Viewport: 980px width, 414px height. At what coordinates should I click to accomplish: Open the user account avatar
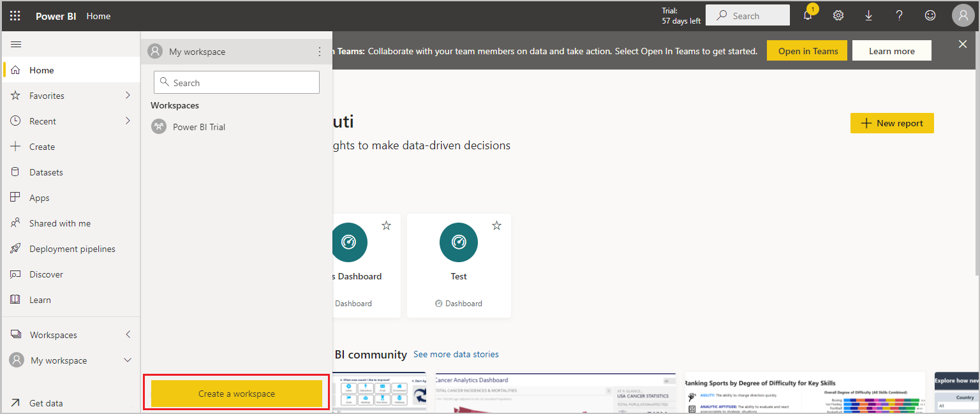[963, 15]
